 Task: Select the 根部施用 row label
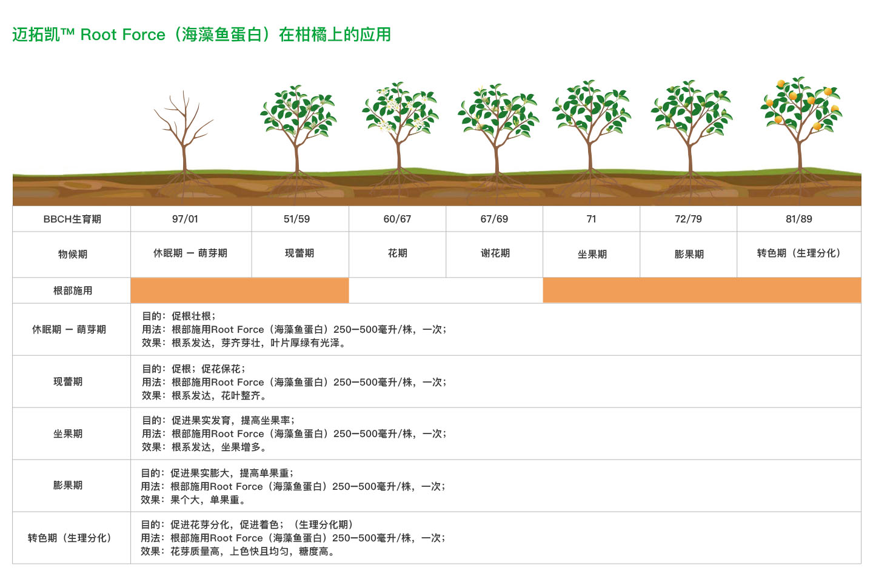pos(72,290)
